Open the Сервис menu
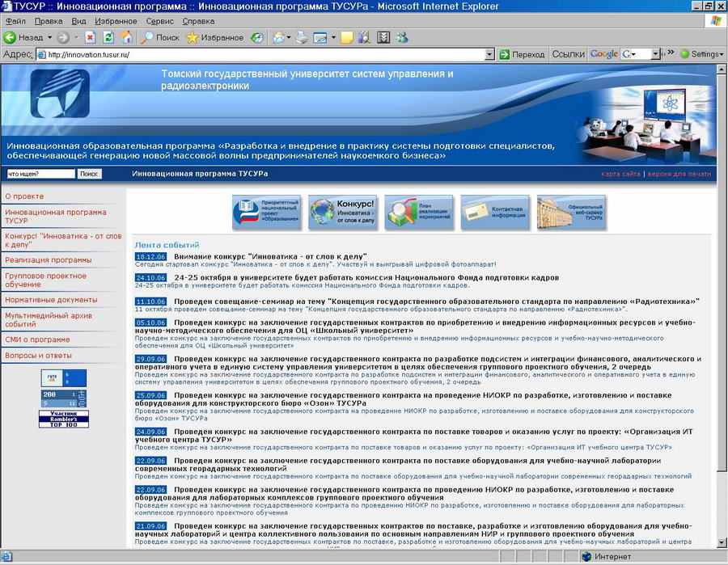The image size is (728, 565). pyautogui.click(x=159, y=21)
